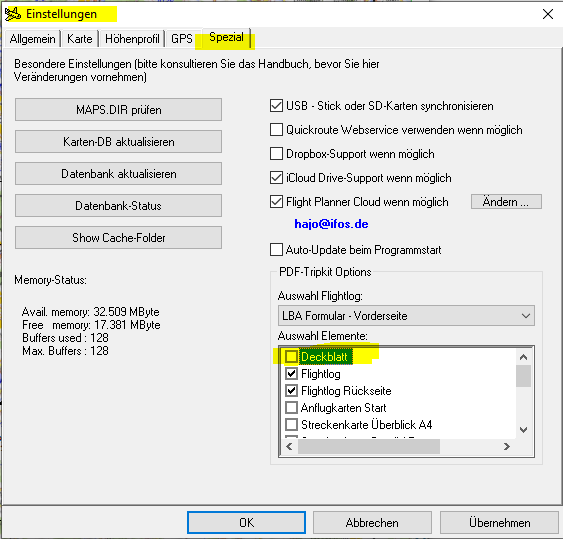Toggle Auto-Update beim Programmstart
This screenshot has width=563, height=539.
[x=276, y=250]
